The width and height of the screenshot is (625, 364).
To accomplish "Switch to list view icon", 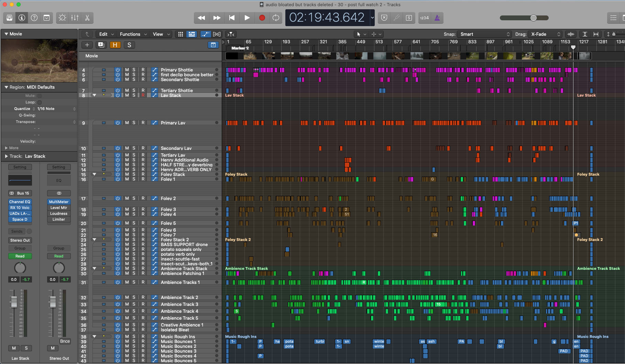I will [191, 34].
